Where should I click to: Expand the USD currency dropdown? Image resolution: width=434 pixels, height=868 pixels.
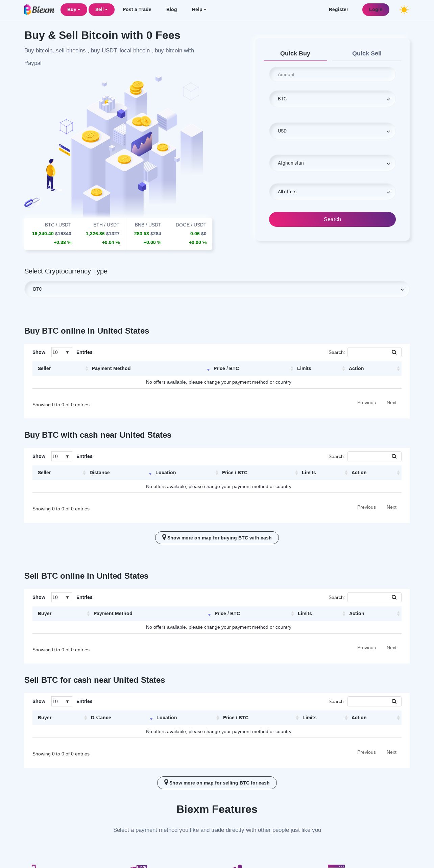(x=332, y=131)
